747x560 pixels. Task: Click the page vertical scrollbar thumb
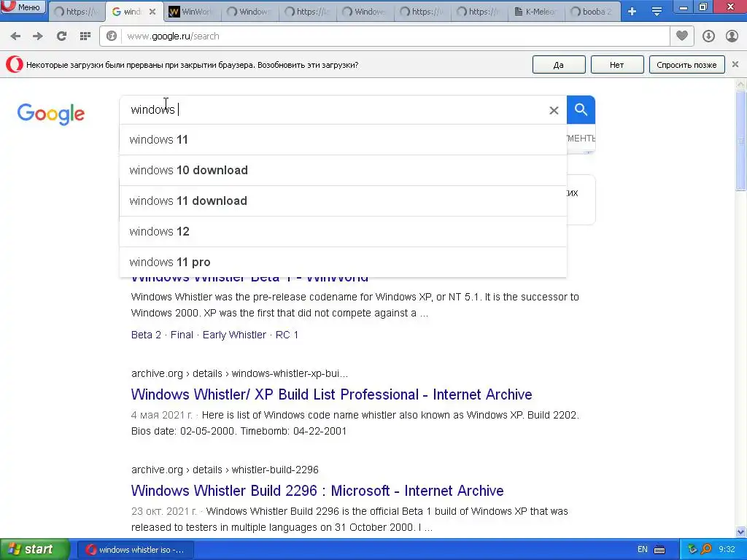click(741, 141)
